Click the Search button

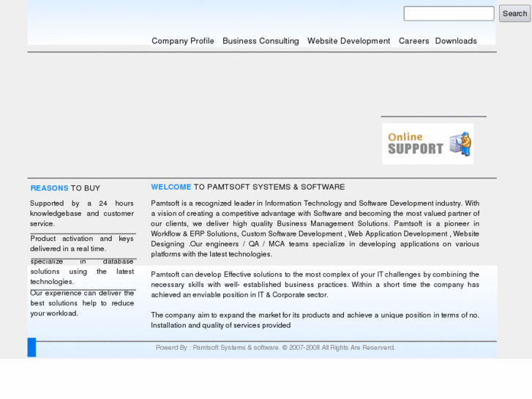(514, 14)
